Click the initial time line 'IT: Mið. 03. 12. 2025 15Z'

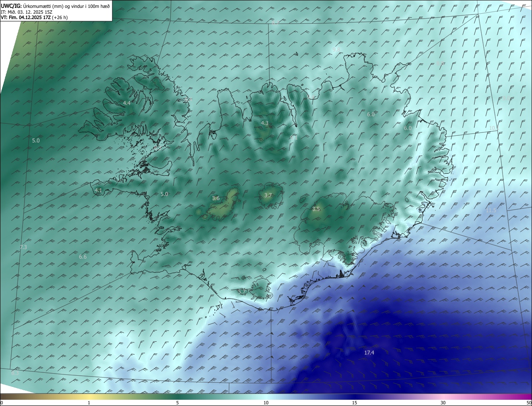coord(26,12)
